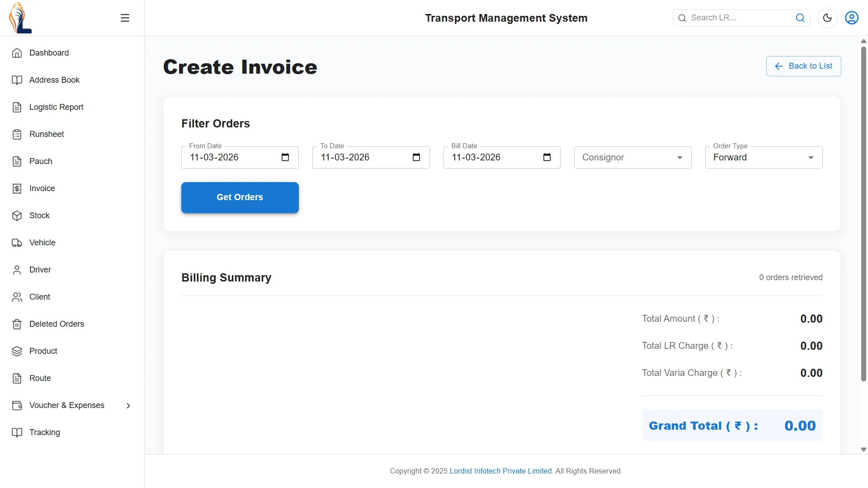This screenshot has width=868, height=488.
Task: Click the 'Filter Orders' heading
Action: click(216, 124)
